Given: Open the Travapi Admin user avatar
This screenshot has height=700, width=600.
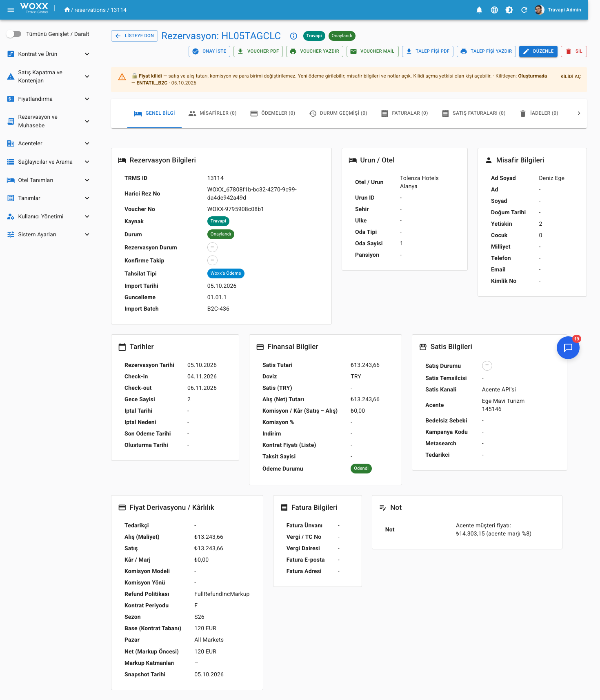Looking at the screenshot, I should pos(539,10).
